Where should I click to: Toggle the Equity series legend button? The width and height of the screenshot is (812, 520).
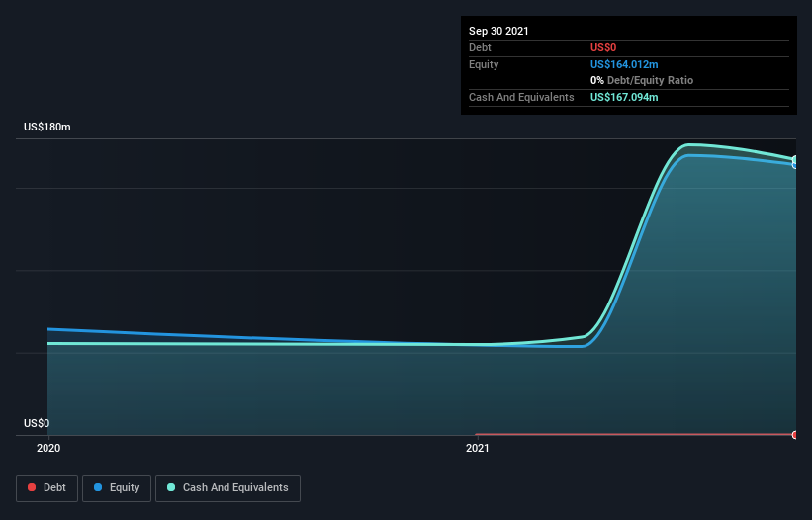point(117,488)
